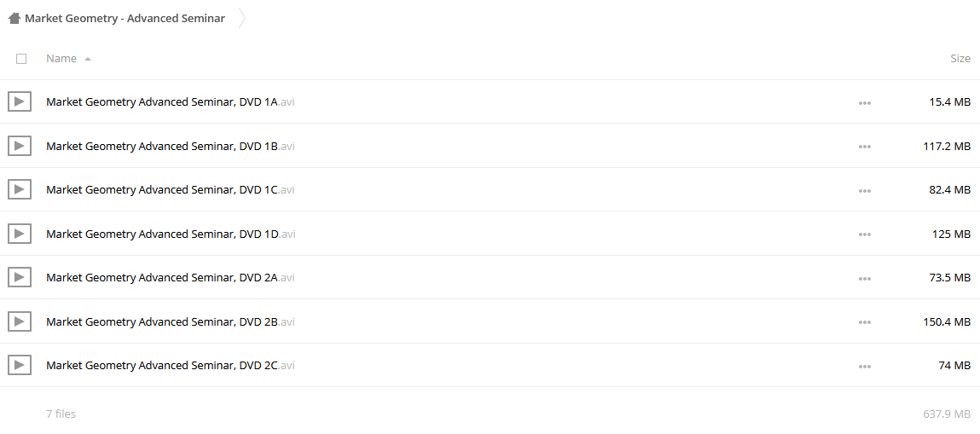Viewport: 980px width, 434px height.
Task: Tick the select-all checkbox in header
Action: click(21, 59)
